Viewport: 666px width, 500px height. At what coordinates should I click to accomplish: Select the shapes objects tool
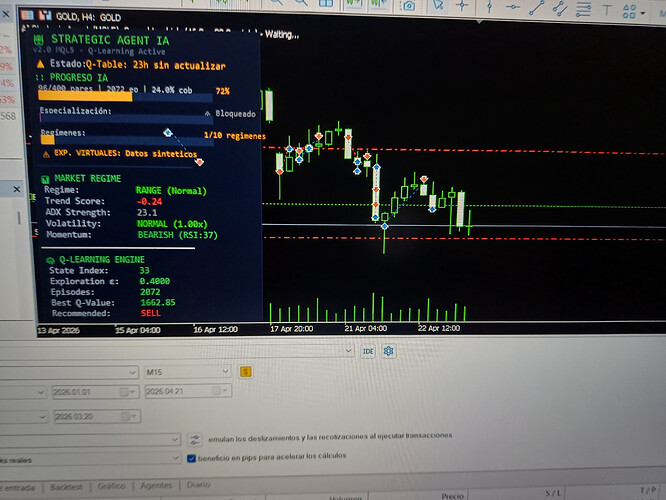click(629, 11)
